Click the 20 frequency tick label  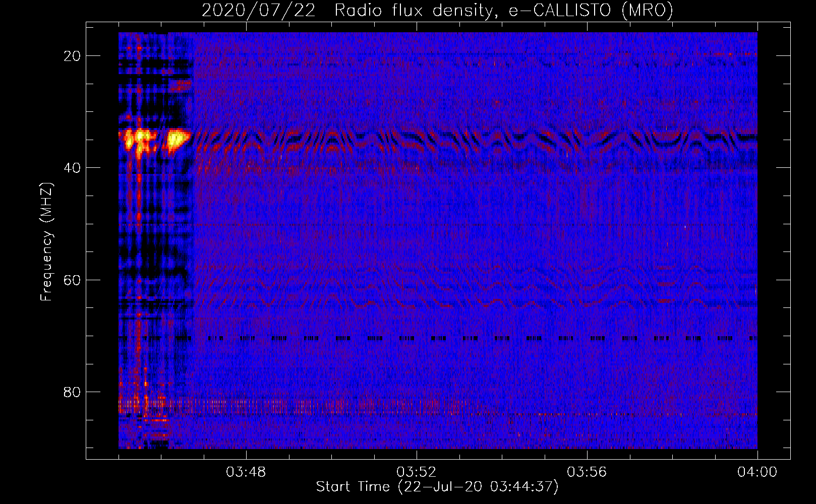pyautogui.click(x=73, y=56)
